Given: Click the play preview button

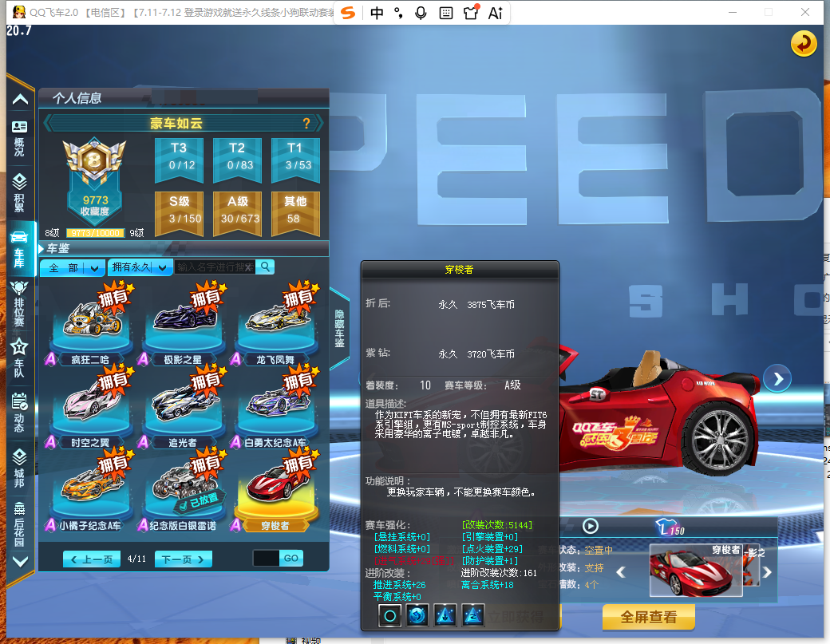Looking at the screenshot, I should click(591, 527).
